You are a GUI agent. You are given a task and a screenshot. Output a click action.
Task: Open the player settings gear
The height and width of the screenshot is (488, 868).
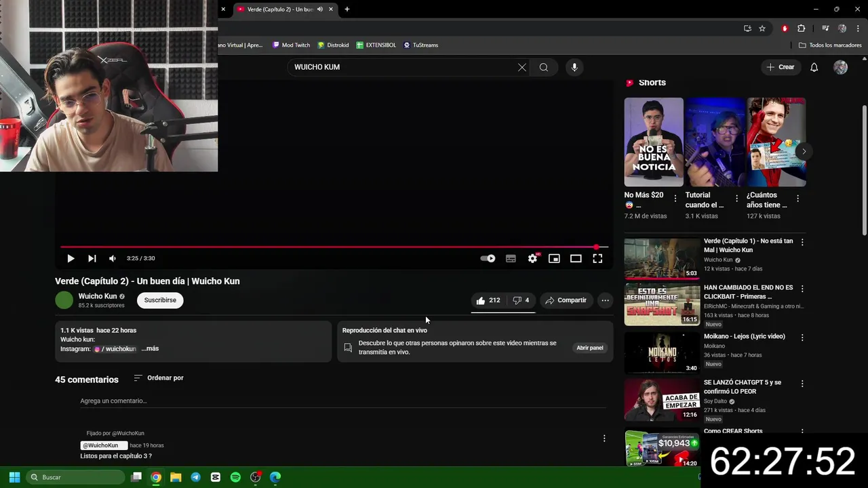coord(532,258)
